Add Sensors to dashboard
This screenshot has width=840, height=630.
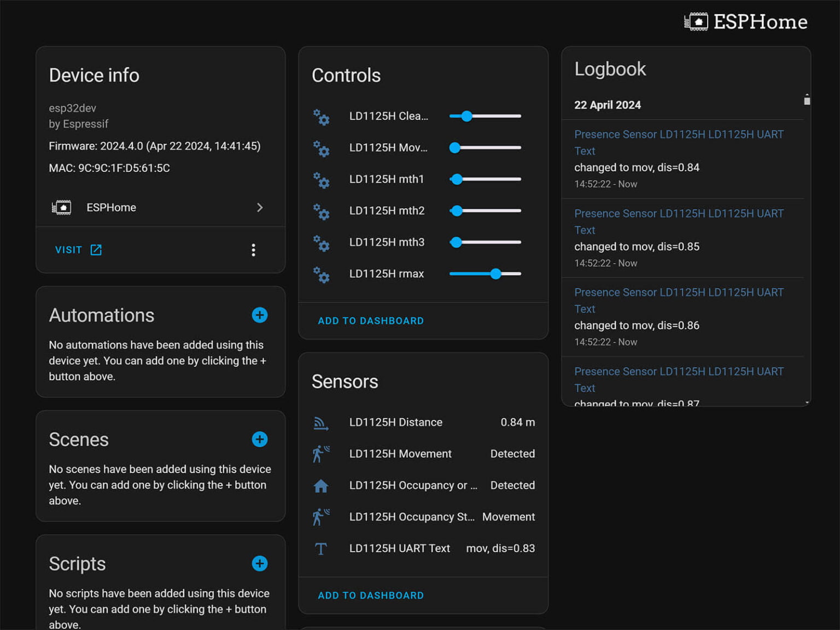coord(371,596)
